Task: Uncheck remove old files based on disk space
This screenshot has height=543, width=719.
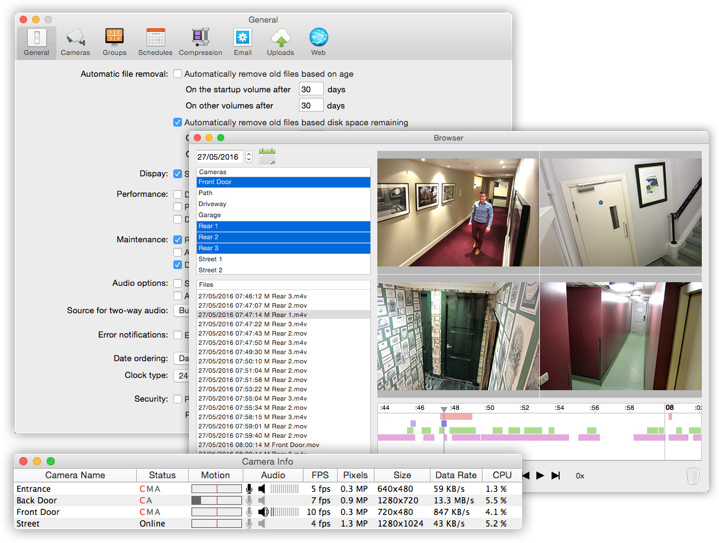Action: pos(178,123)
